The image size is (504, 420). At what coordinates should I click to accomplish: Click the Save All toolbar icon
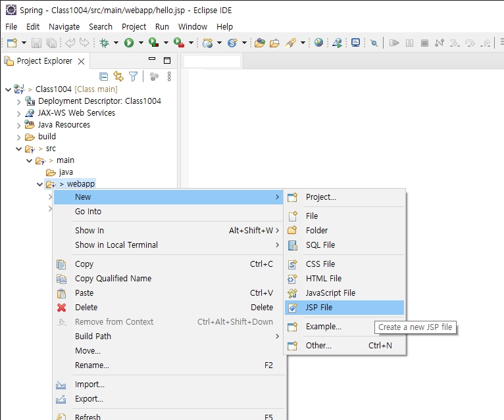point(51,43)
